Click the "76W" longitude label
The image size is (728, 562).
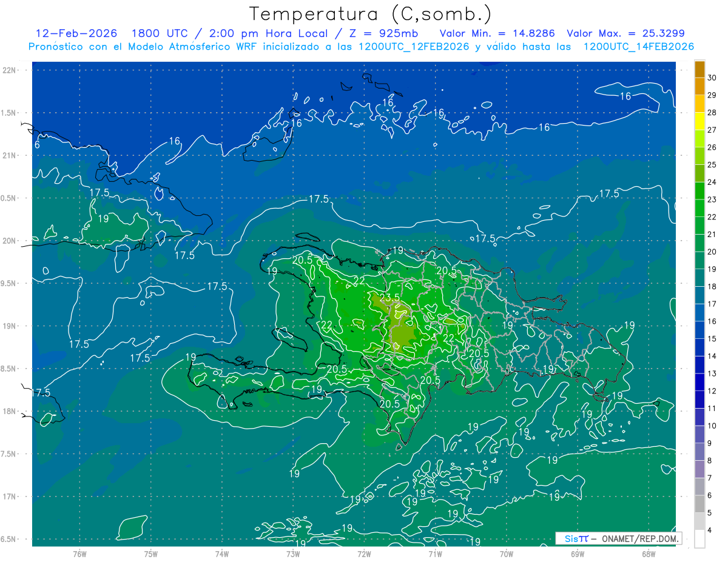tap(79, 554)
